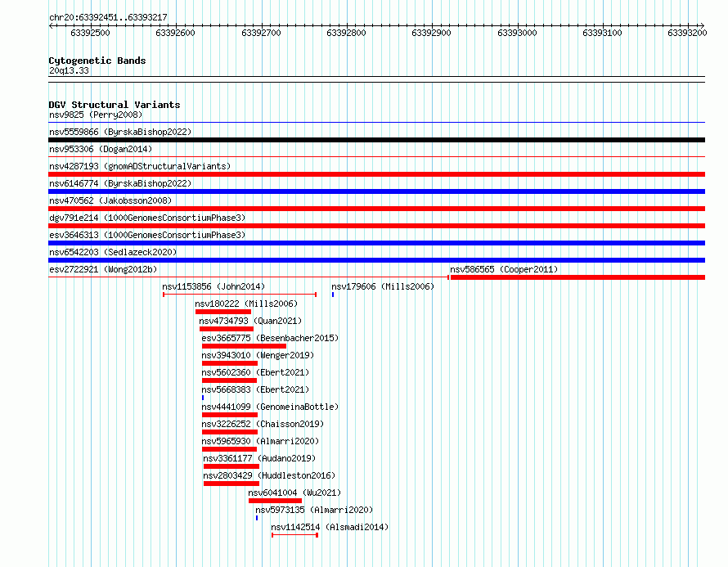Click the red nsv180222 Mills2006 bar
The height and width of the screenshot is (567, 728).
coord(223,312)
